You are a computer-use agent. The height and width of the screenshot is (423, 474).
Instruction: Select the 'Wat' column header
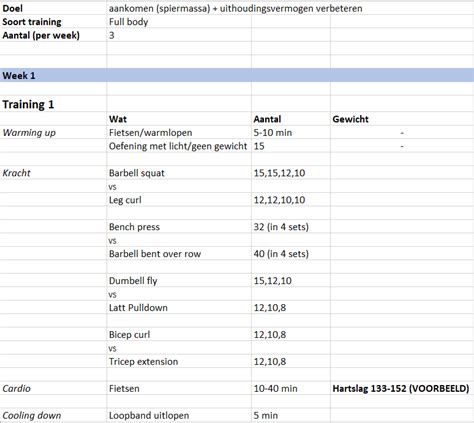pos(179,119)
